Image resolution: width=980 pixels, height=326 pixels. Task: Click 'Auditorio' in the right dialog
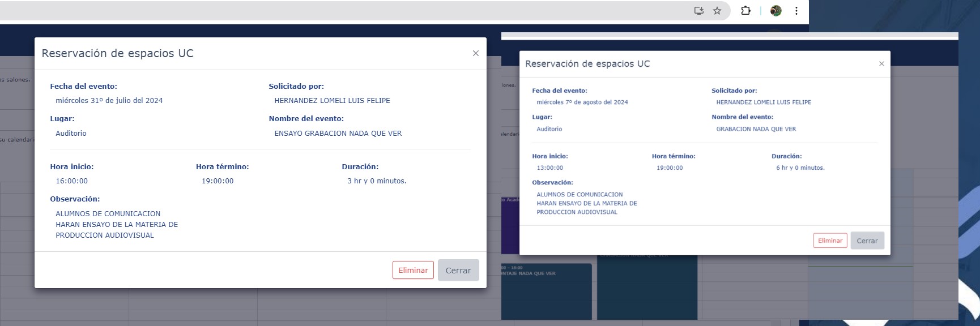[549, 129]
